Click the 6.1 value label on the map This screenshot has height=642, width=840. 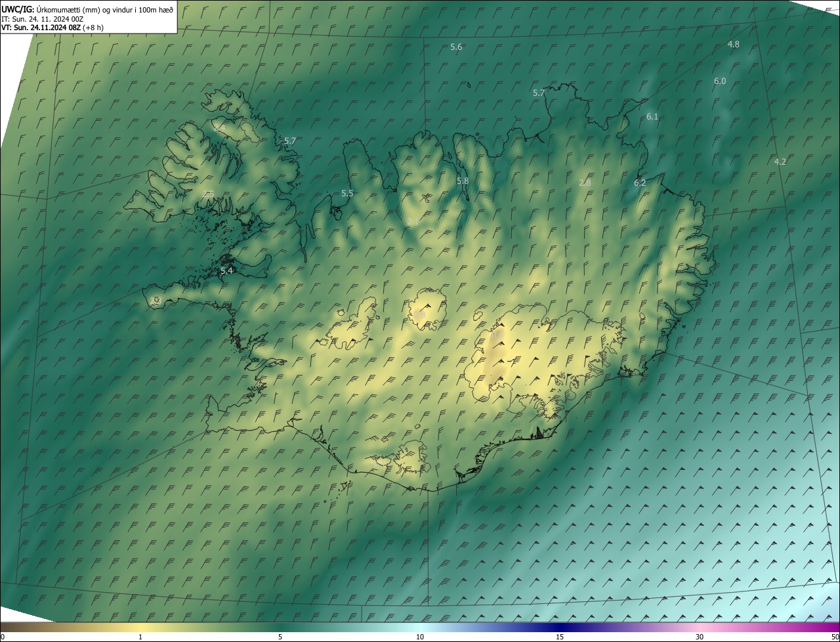pyautogui.click(x=652, y=117)
